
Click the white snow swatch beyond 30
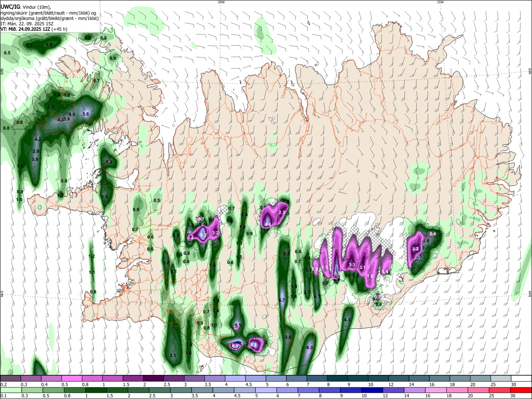coord(521,378)
